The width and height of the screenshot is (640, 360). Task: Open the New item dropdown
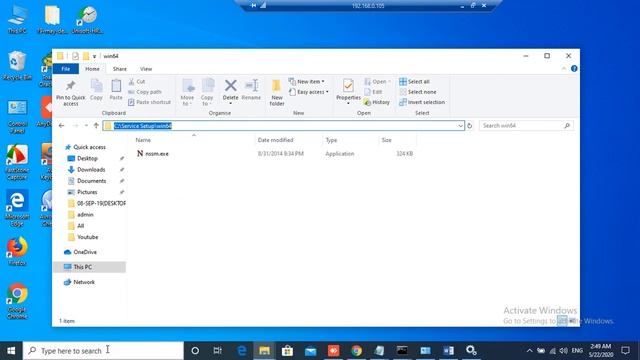point(307,82)
